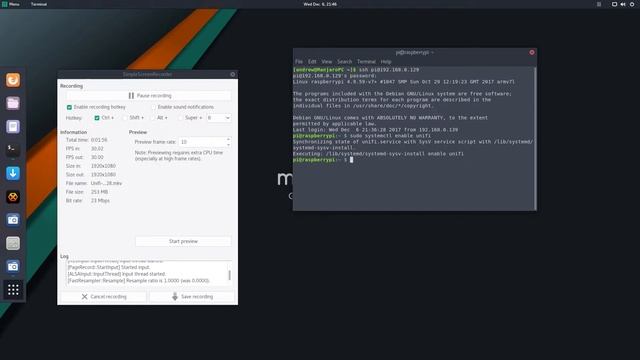Click the Log panel scrollbar
This screenshot has width=640, height=360.
229,275
